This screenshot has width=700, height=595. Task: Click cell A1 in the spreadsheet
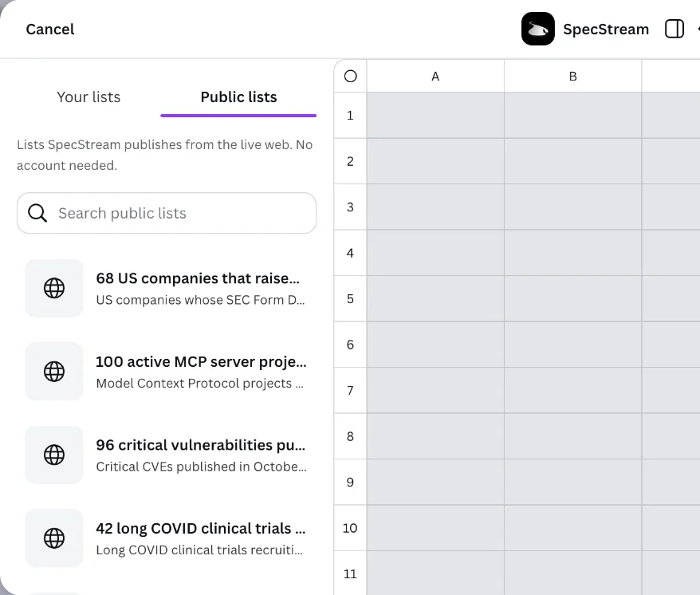435,115
